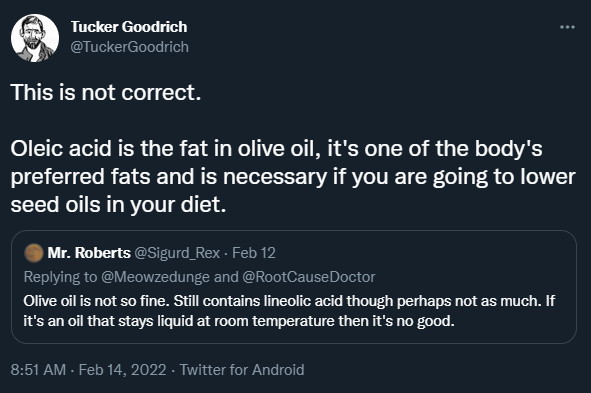Click the 8:51 AM timestamp
591x393 pixels.
tap(38, 370)
